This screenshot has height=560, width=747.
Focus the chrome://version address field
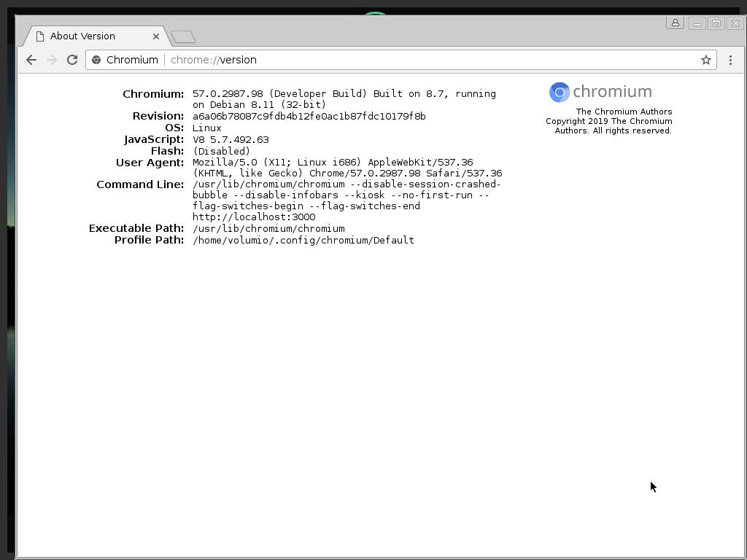[x=400, y=60]
